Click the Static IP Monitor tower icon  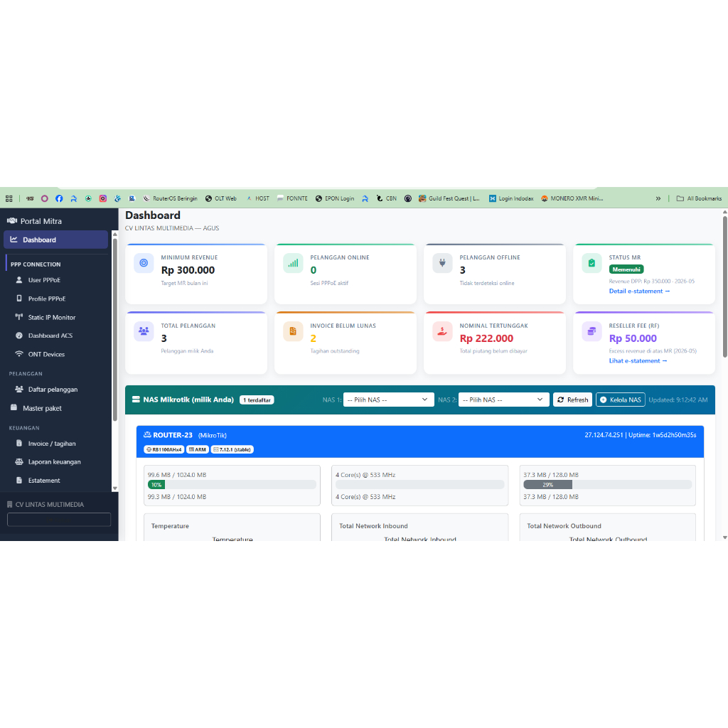[x=19, y=316]
